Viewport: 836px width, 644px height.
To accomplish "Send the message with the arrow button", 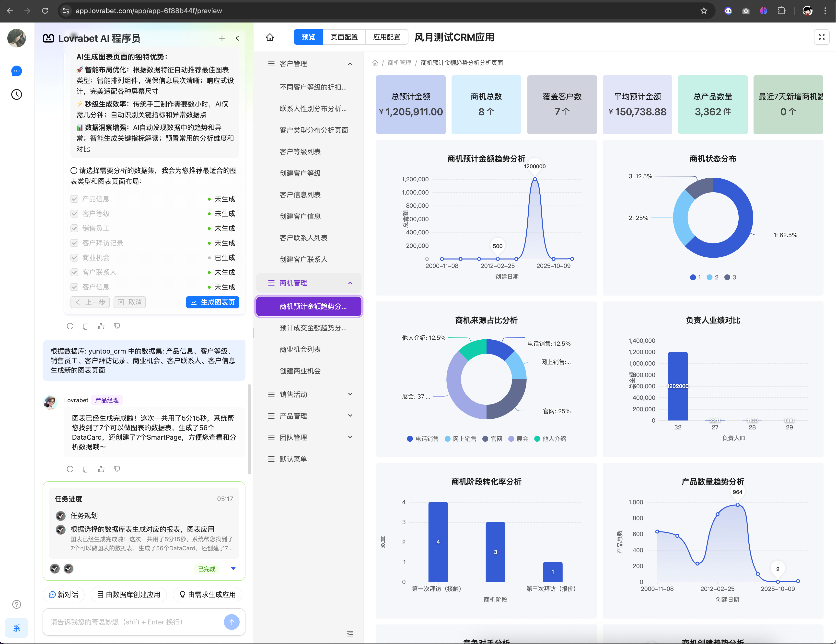I will point(232,622).
